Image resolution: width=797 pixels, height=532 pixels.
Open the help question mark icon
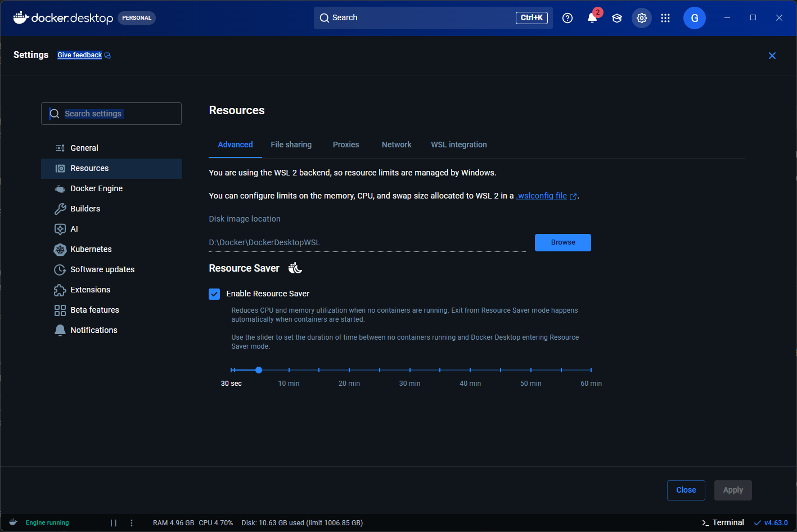(568, 18)
